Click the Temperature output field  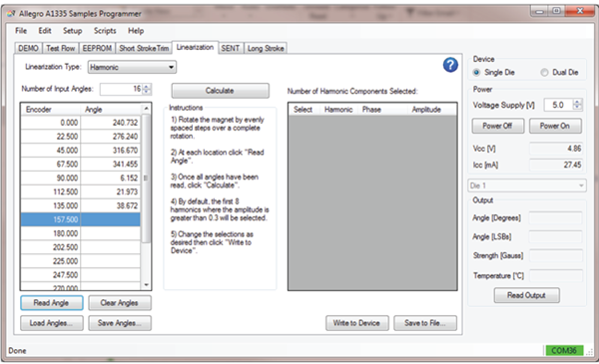pos(555,275)
